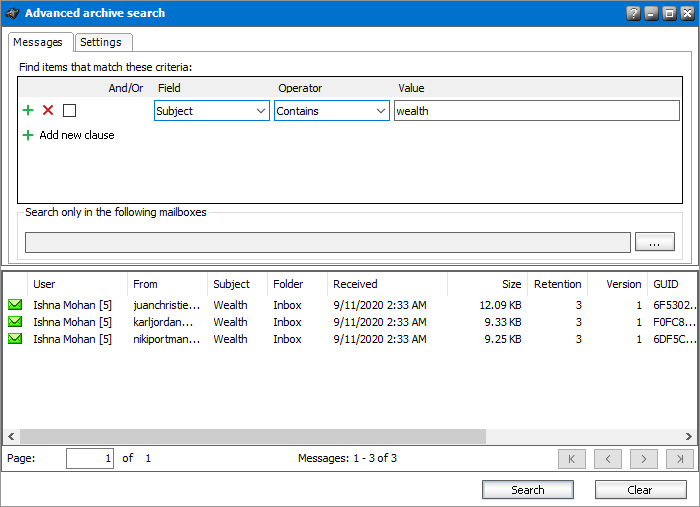Go to the next results page
This screenshot has height=507, width=700.
[643, 459]
